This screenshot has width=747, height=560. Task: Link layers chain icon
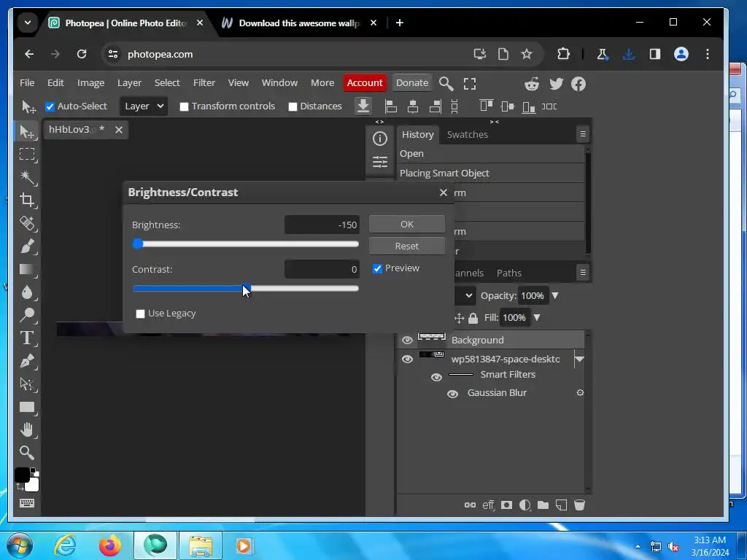pyautogui.click(x=470, y=505)
